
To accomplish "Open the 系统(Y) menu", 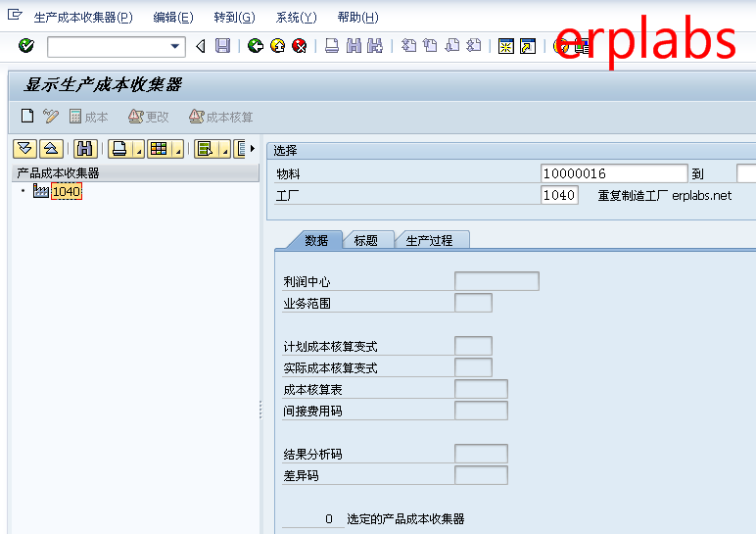I will pos(296,18).
